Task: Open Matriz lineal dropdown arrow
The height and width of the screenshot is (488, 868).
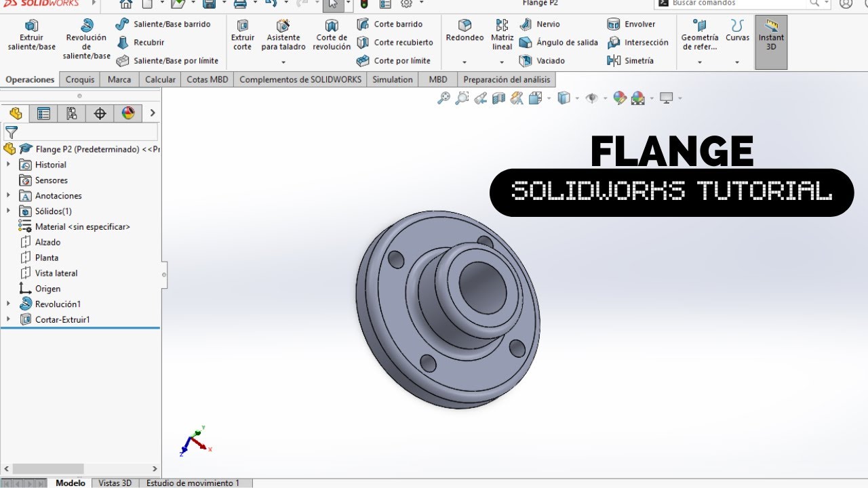Action: (502, 62)
